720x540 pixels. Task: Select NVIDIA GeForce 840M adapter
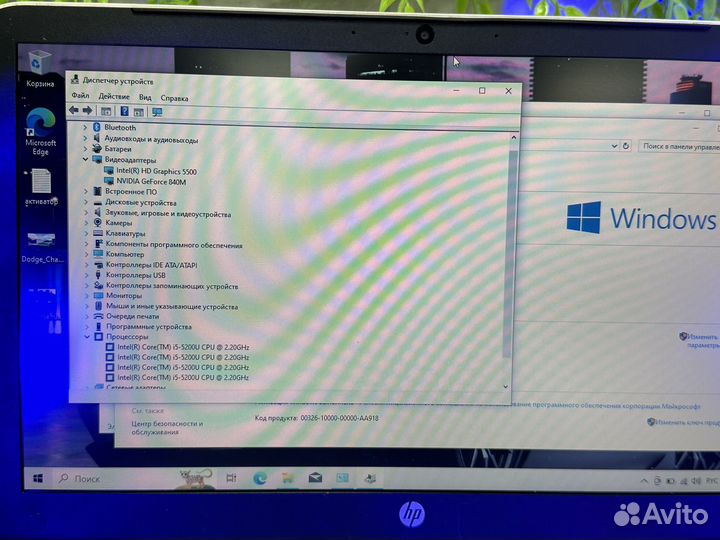click(x=151, y=182)
